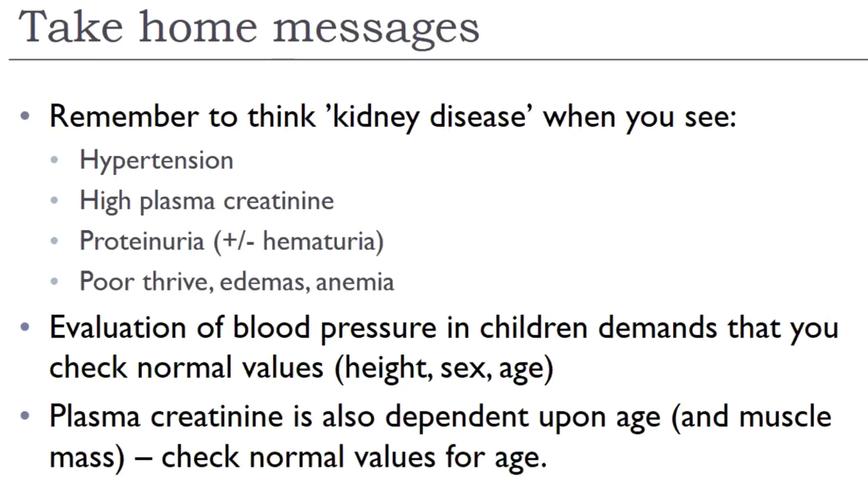Click the bullet dot before 'Plasma creatinine'
The width and height of the screenshot is (868, 501).
point(24,416)
